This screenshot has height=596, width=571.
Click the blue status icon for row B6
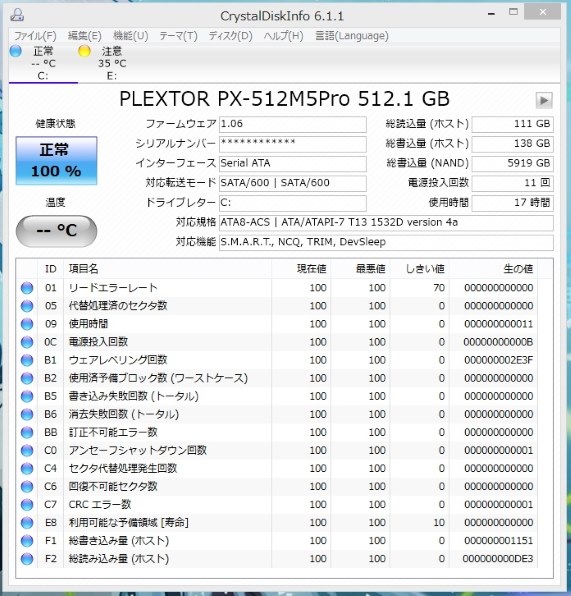[x=27, y=414]
